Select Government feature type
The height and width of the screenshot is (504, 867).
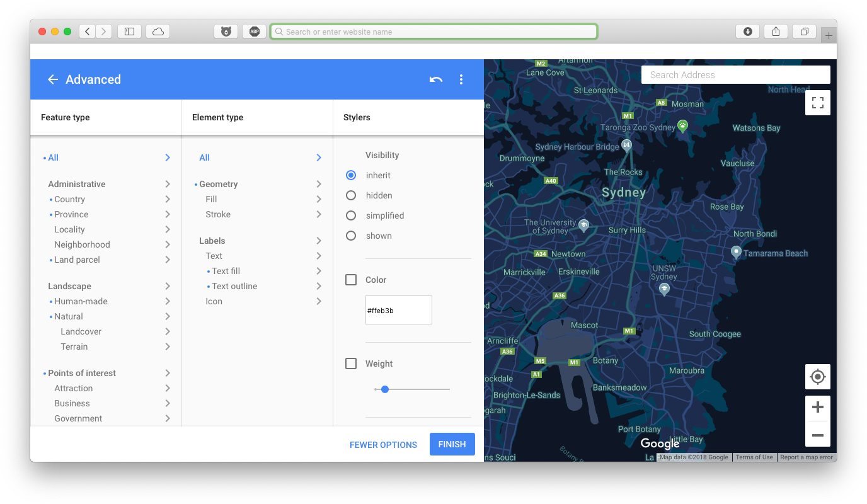78,418
